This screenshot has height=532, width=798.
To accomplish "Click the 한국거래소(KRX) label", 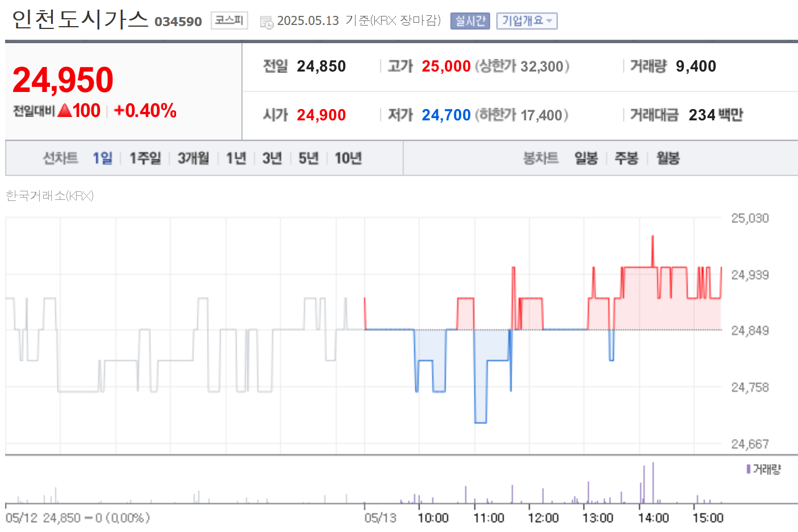I will point(50,196).
